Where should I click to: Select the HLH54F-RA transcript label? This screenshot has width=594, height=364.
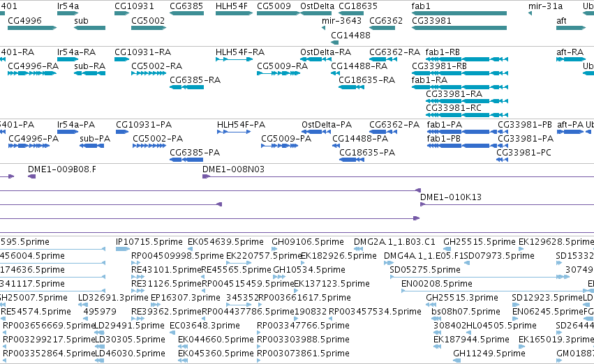[240, 52]
